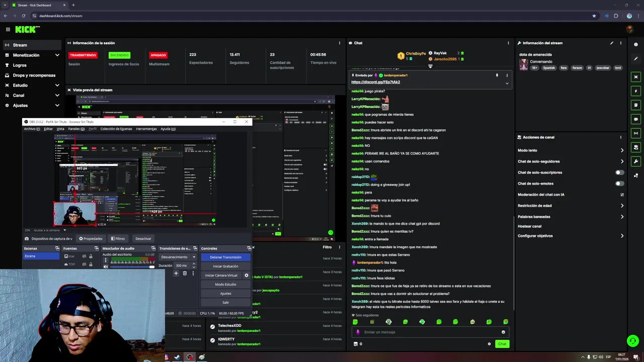This screenshot has width=644, height=362.
Task: Select Escena in the OBS scenes list
Action: tap(42, 256)
